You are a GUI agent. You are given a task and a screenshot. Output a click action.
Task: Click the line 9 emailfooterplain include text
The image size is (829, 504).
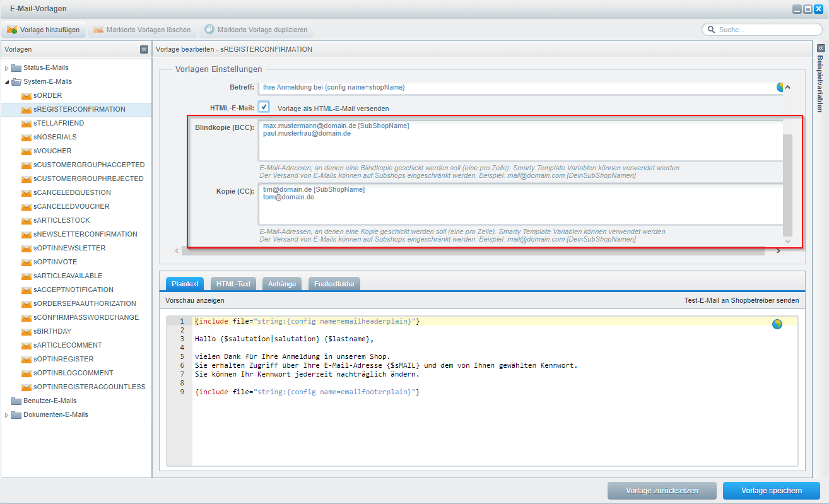(307, 392)
